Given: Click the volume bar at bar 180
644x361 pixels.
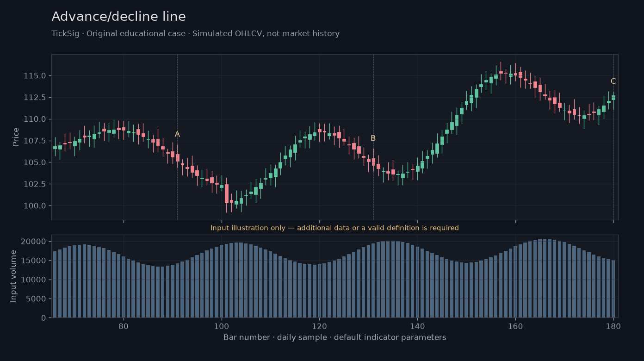Looking at the screenshot, I should coord(613,289).
